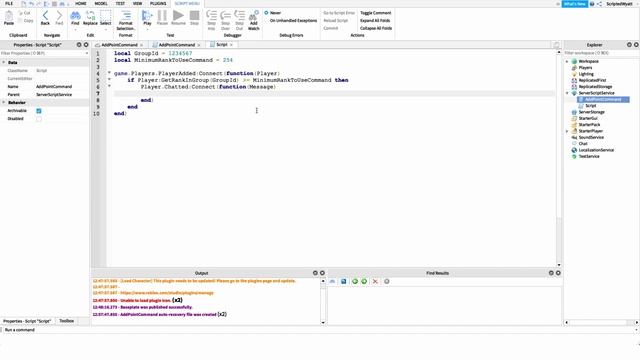Click the plugins manage URL in Output
The width and height of the screenshot is (640, 360).
pos(167,293)
